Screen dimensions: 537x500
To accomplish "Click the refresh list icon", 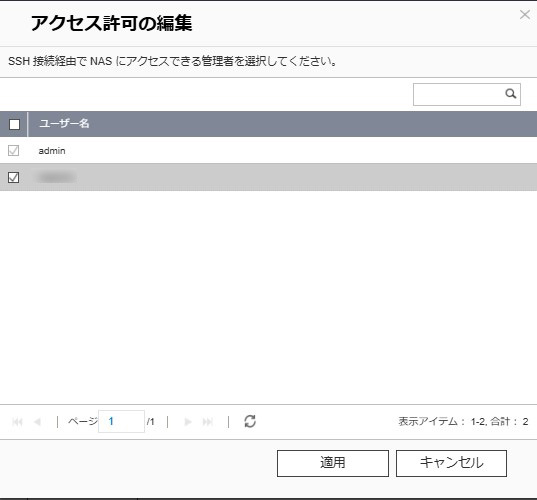I will (250, 421).
